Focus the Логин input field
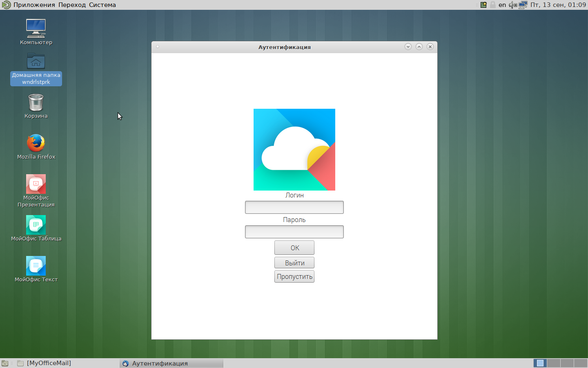 [294, 207]
